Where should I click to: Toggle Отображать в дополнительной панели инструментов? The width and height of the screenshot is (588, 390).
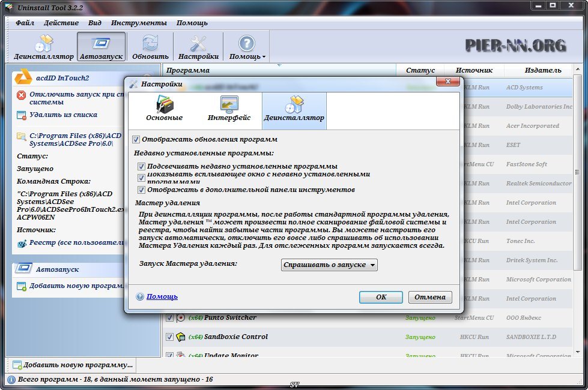pyautogui.click(x=141, y=190)
